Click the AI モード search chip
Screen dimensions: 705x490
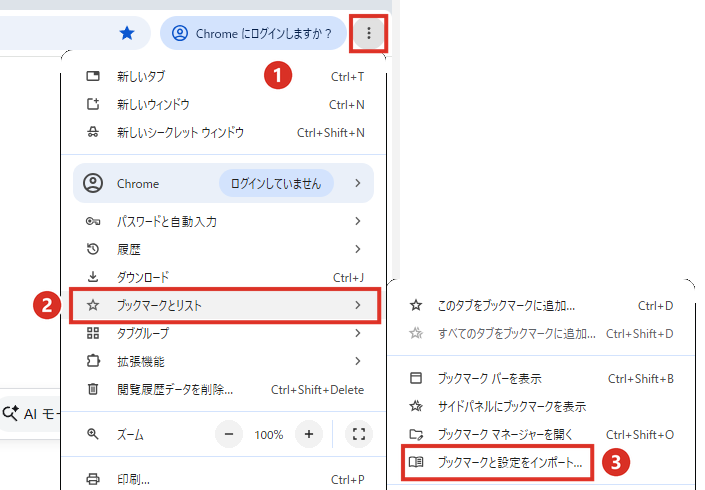point(30,414)
